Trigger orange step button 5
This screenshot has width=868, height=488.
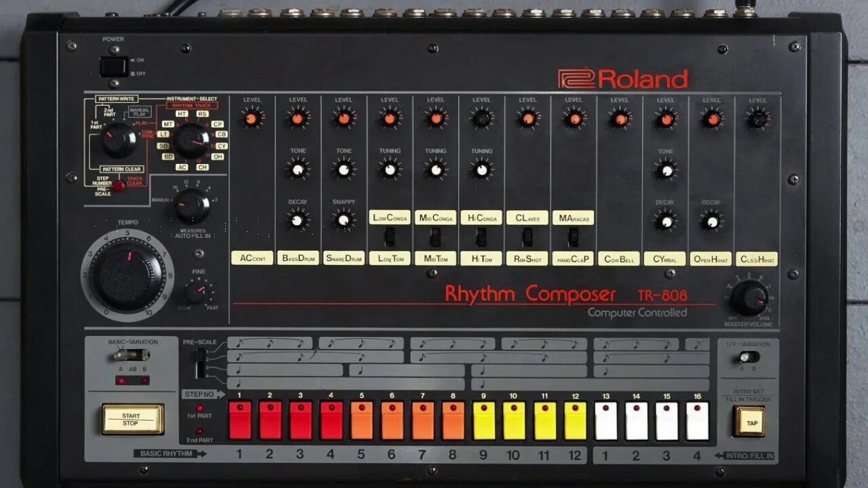click(x=361, y=420)
